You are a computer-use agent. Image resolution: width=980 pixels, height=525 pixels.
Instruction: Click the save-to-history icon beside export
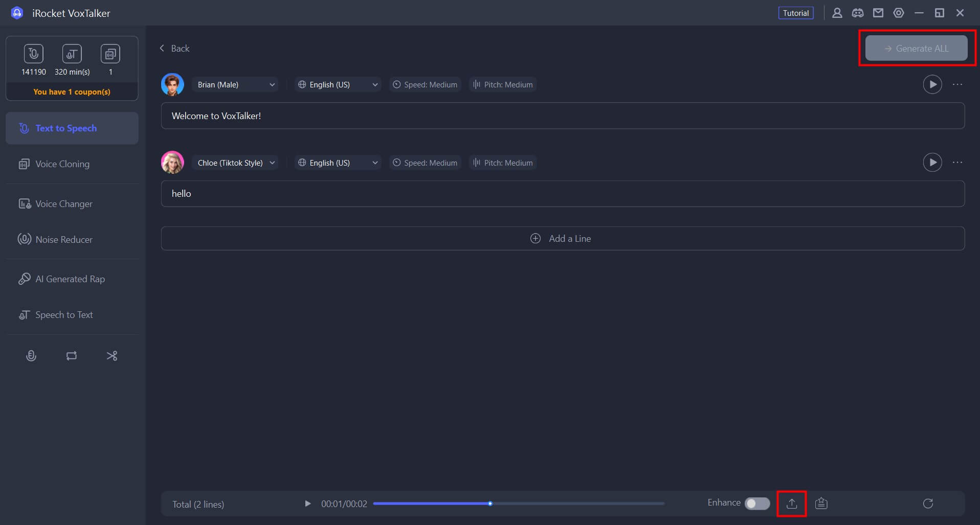(x=821, y=504)
